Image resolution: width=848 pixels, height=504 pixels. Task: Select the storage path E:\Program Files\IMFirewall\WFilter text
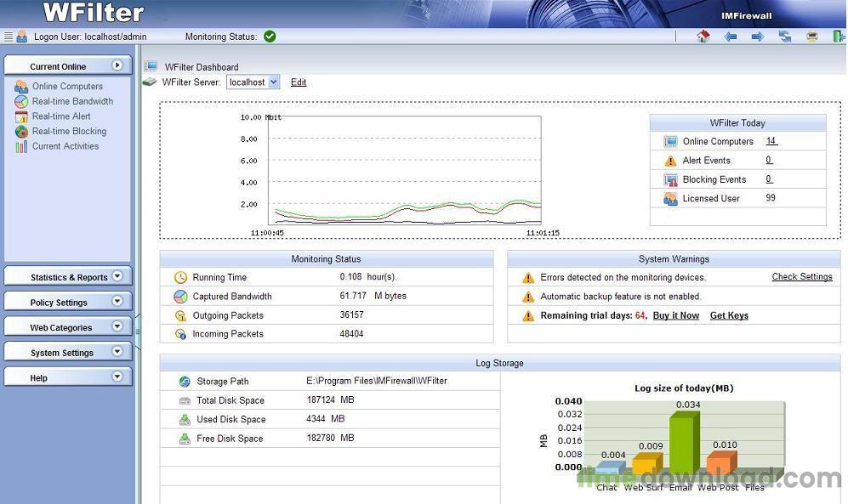click(377, 381)
